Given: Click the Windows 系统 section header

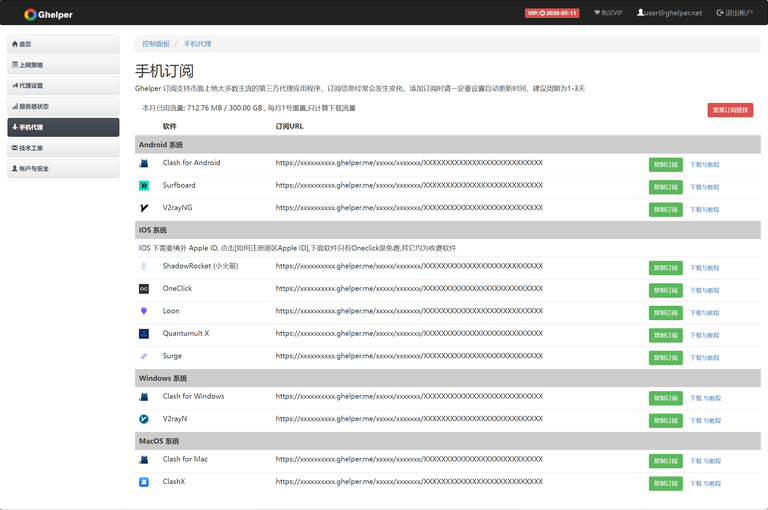Looking at the screenshot, I should point(448,378).
